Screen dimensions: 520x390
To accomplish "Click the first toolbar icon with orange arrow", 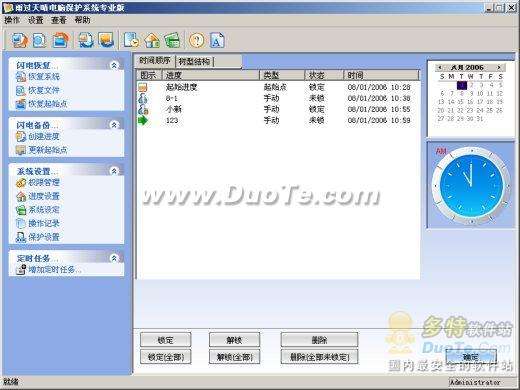I will point(20,40).
